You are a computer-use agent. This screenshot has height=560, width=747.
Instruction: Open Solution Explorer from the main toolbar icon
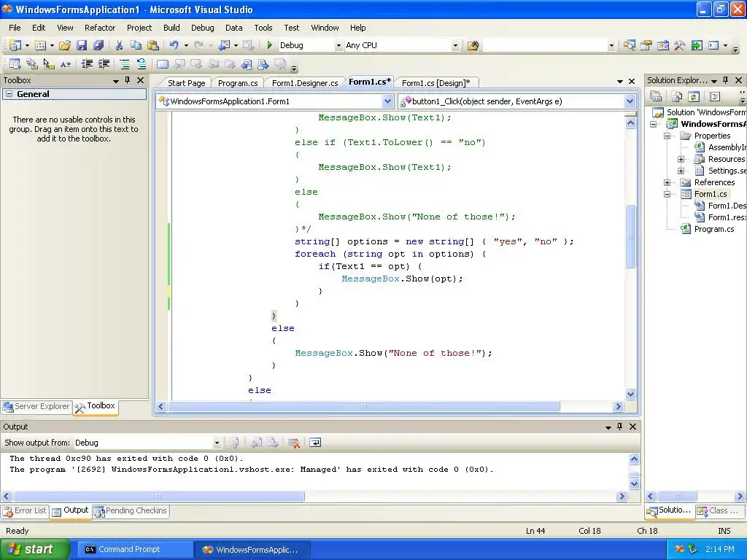629,45
